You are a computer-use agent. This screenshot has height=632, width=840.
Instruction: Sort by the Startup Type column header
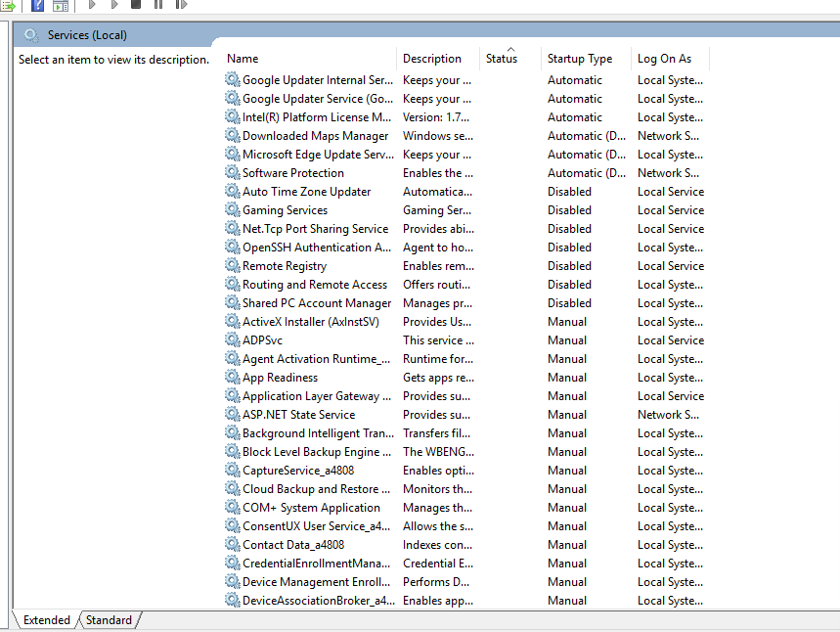pyautogui.click(x=586, y=59)
